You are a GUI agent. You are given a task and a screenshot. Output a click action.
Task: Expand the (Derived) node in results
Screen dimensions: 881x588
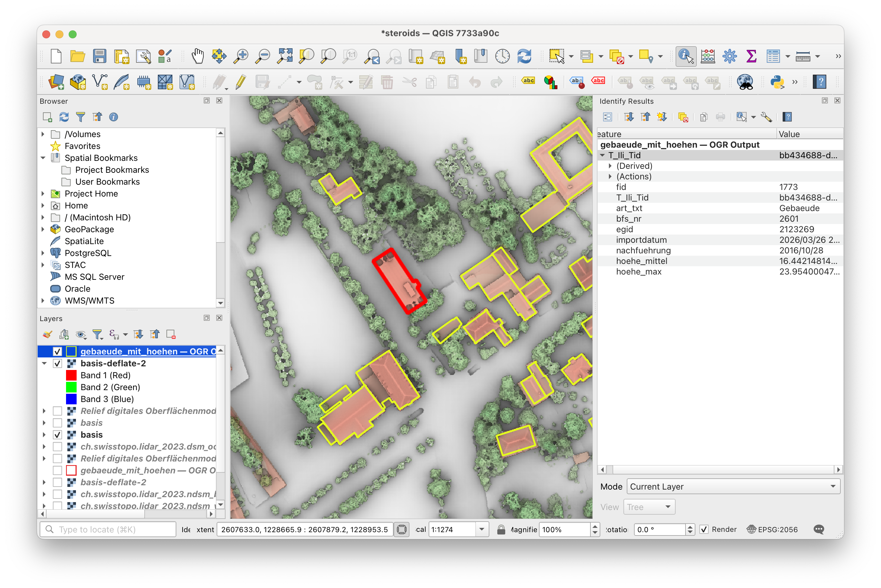[x=610, y=166]
